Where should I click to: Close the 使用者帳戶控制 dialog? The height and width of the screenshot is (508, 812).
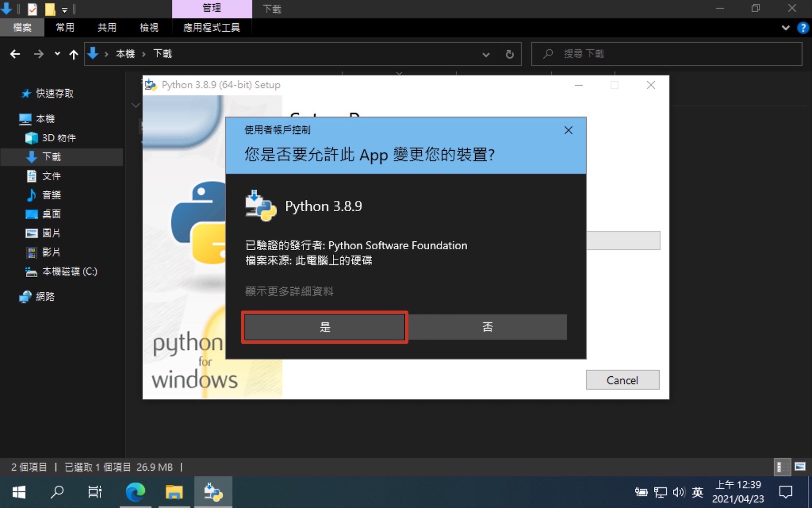568,130
